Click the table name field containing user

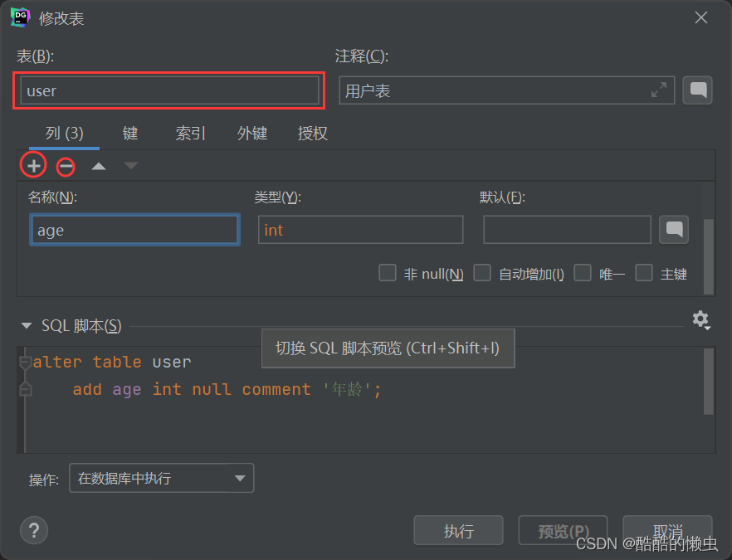pyautogui.click(x=169, y=90)
